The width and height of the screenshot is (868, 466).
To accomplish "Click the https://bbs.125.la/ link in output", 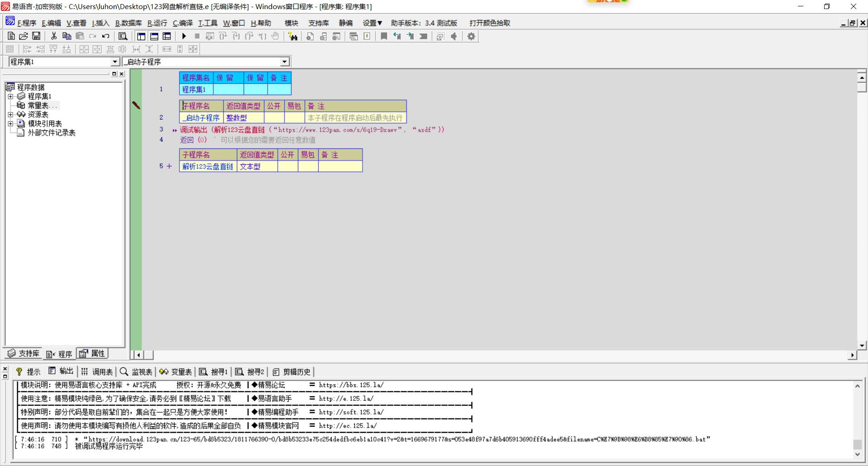I will [x=351, y=385].
